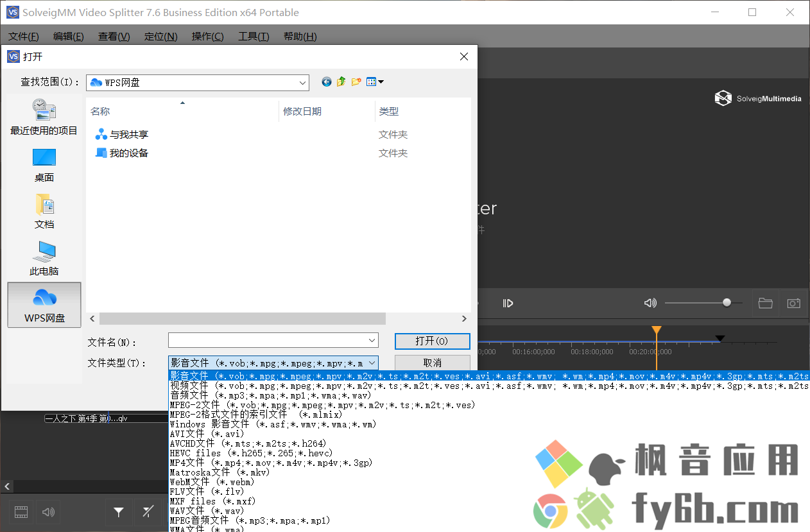Choose AVCHD文件 file type
The width and height of the screenshot is (810, 532).
point(489,443)
